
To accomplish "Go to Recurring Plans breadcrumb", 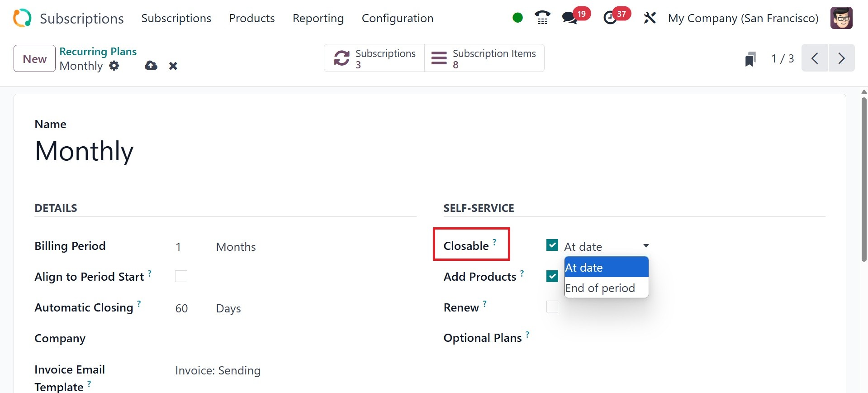I will tap(98, 52).
